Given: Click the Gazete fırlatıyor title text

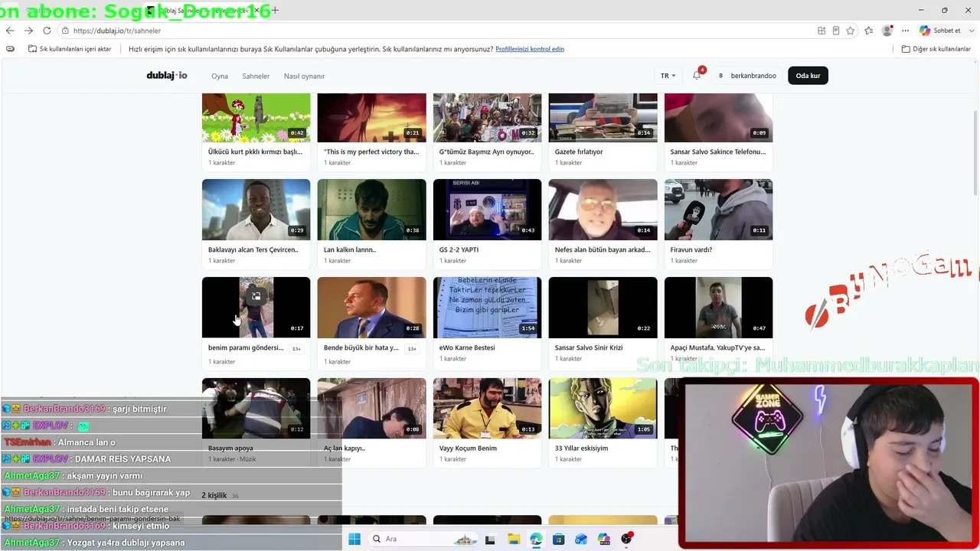Looking at the screenshot, I should [x=579, y=152].
